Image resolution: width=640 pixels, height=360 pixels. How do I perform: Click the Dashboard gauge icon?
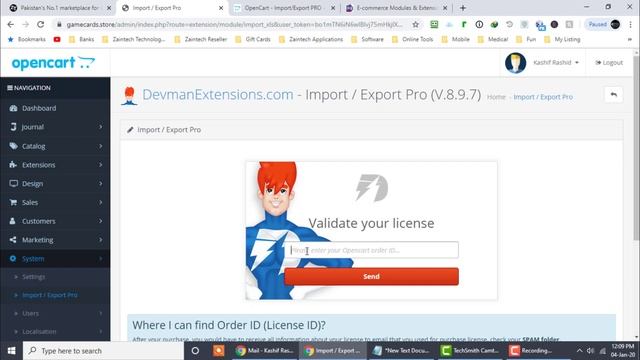[x=13, y=108]
